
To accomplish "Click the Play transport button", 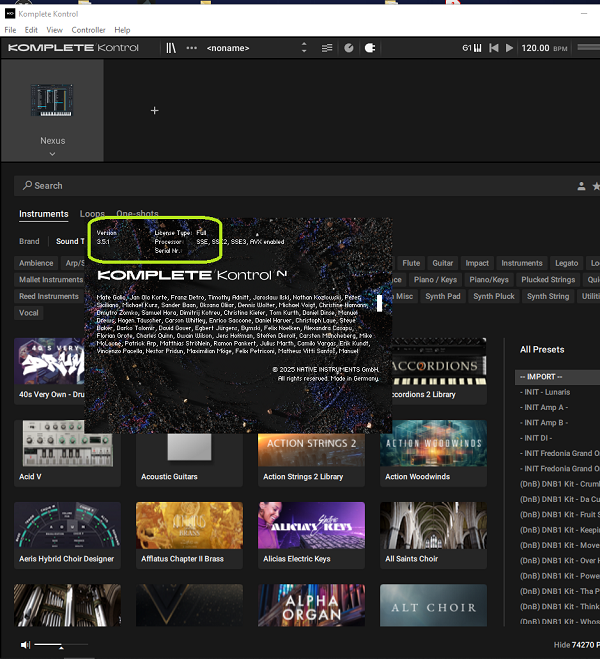I will tap(509, 48).
